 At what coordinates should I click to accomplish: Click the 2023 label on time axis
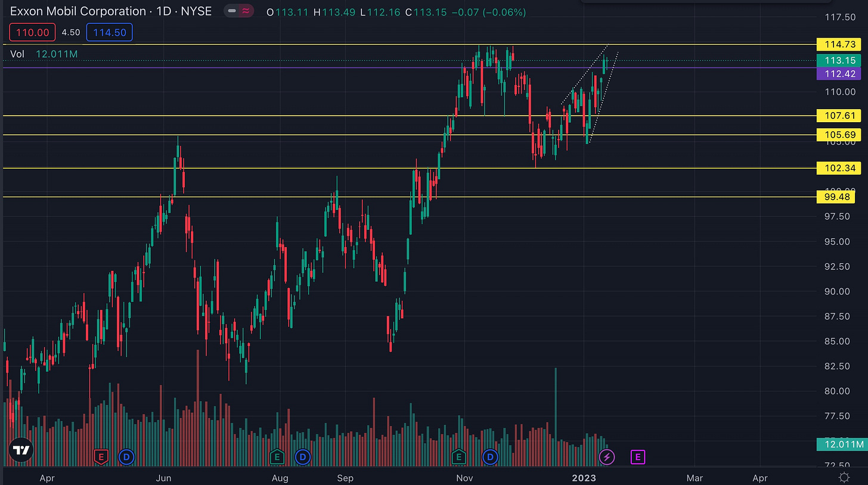pos(585,478)
